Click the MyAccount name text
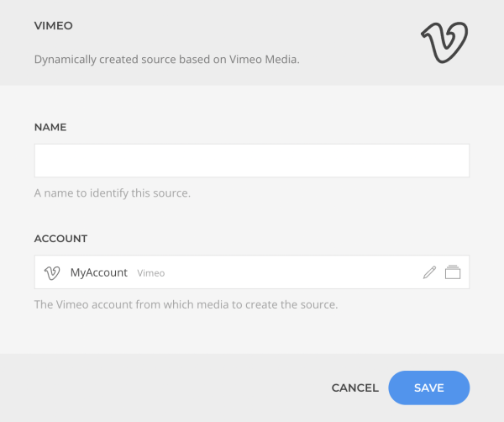The image size is (504, 422). [99, 272]
